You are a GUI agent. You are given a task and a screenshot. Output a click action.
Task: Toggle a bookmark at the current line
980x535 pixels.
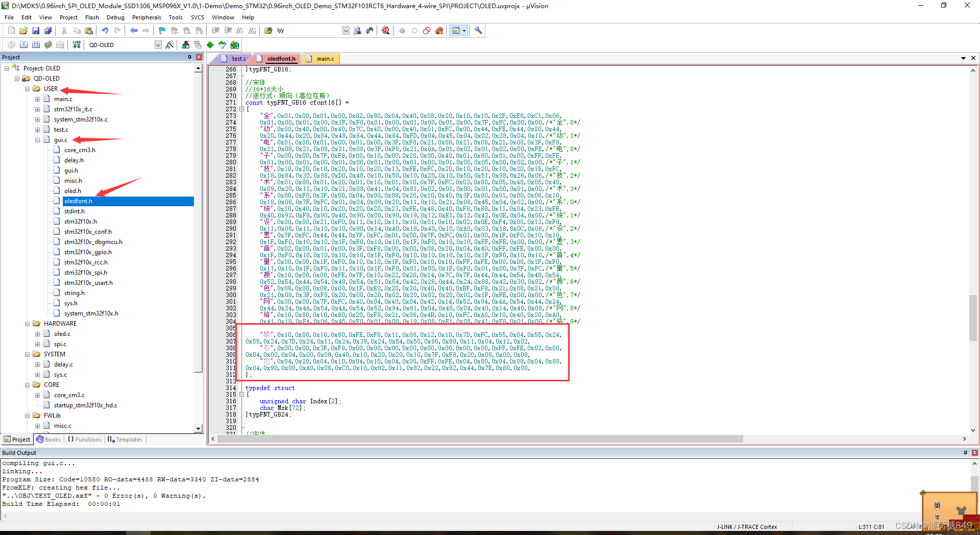click(161, 31)
